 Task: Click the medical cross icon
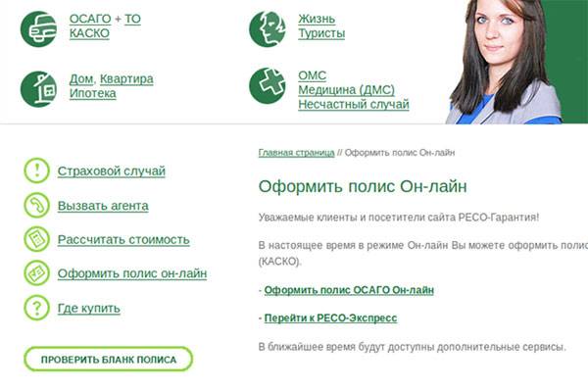click(x=268, y=85)
